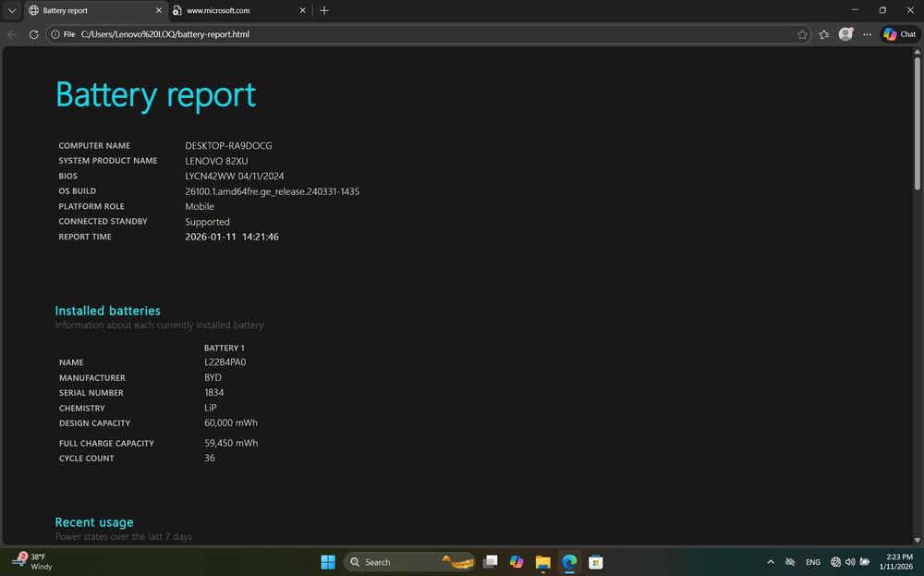The width and height of the screenshot is (924, 576).
Task: Open Settings and more menu
Action: [x=867, y=34]
